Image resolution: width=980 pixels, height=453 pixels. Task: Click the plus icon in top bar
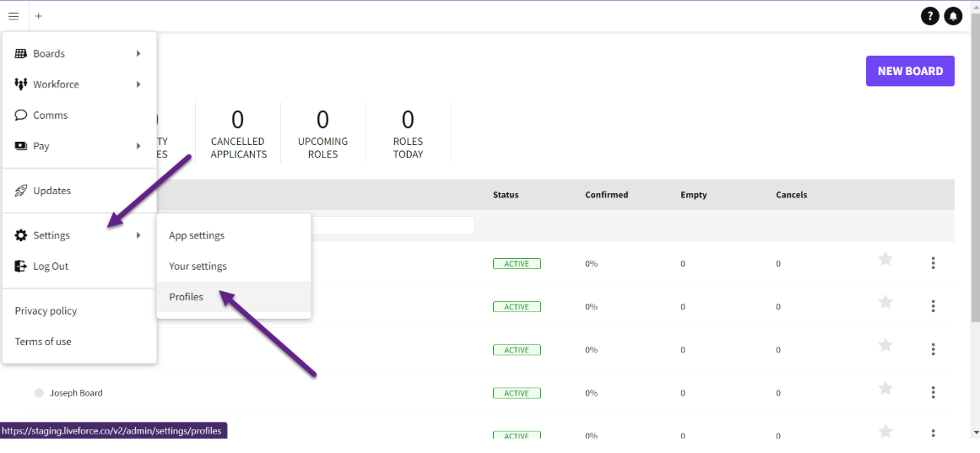click(x=39, y=16)
